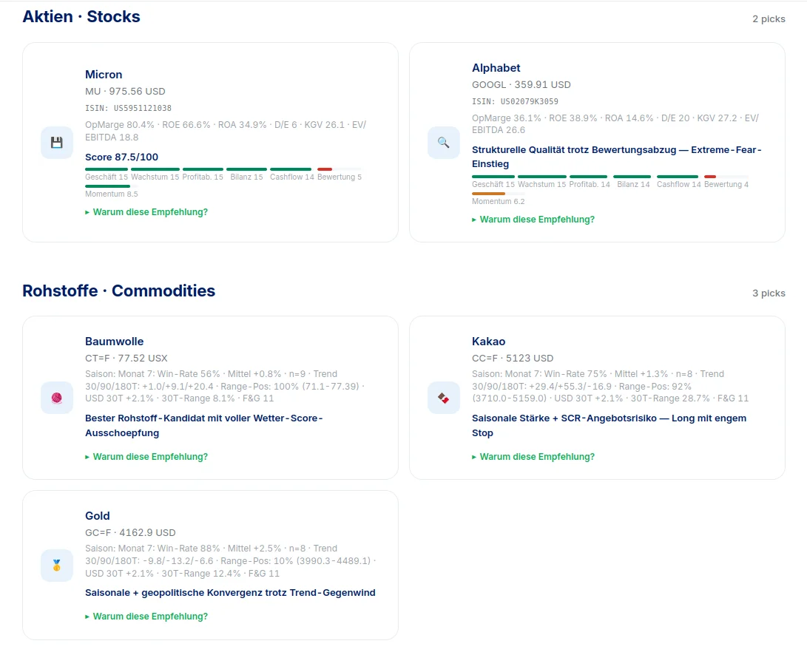807x672 pixels.
Task: Click 'Score 87.5/100' on Micron card
Action: (x=121, y=157)
